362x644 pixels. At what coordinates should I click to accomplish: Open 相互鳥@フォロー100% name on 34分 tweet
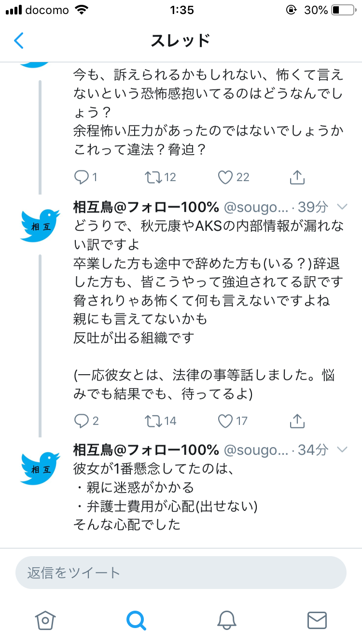pos(146,450)
